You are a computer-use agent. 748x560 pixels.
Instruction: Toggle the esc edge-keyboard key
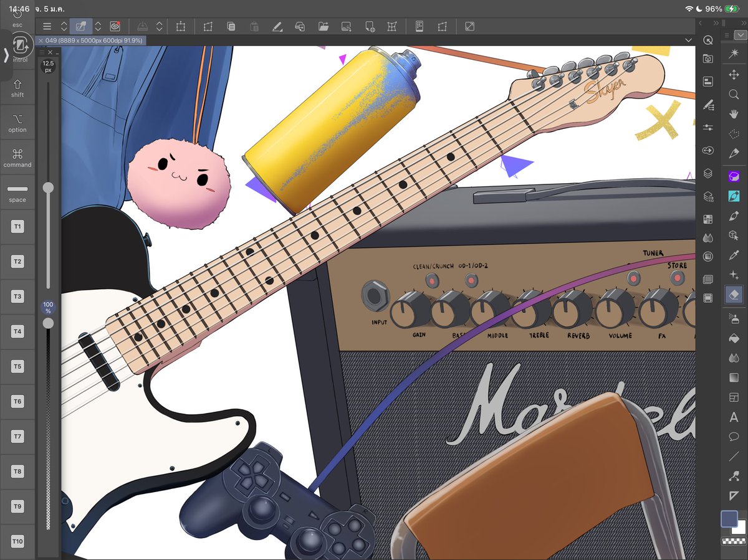click(x=17, y=18)
